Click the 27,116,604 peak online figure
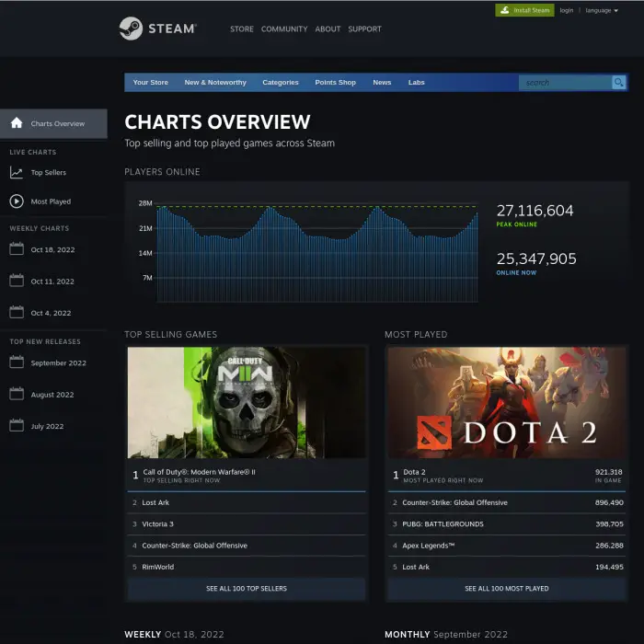The height and width of the screenshot is (644, 644). (x=535, y=211)
